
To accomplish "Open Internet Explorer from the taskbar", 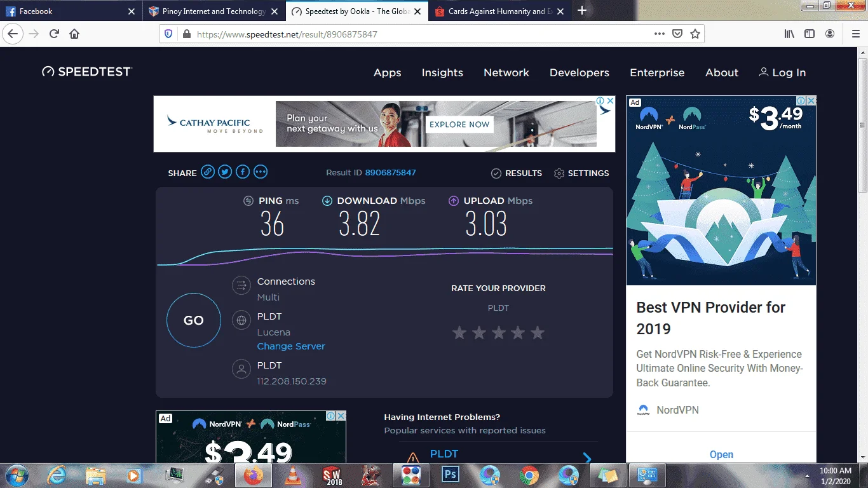I will pyautogui.click(x=57, y=475).
